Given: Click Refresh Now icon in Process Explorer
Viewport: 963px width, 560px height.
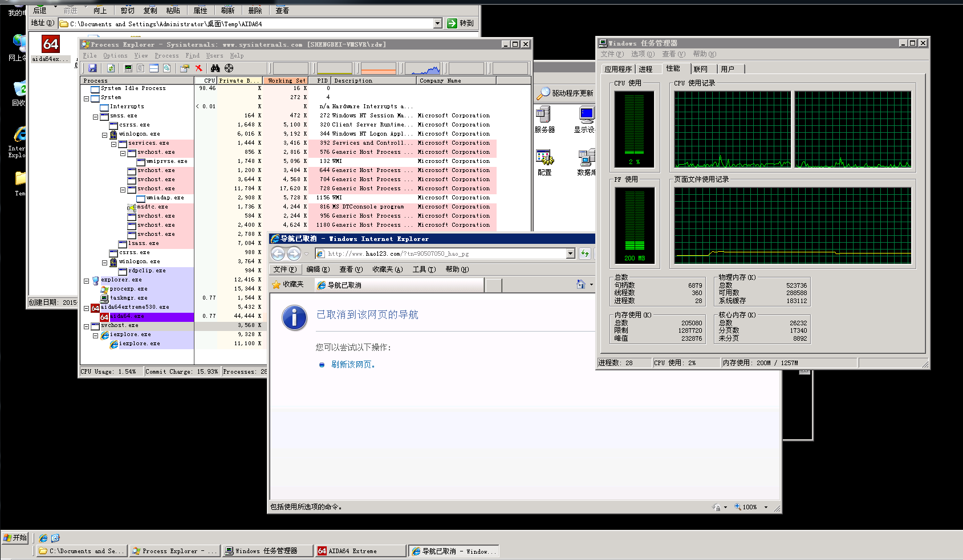Looking at the screenshot, I should (x=111, y=68).
